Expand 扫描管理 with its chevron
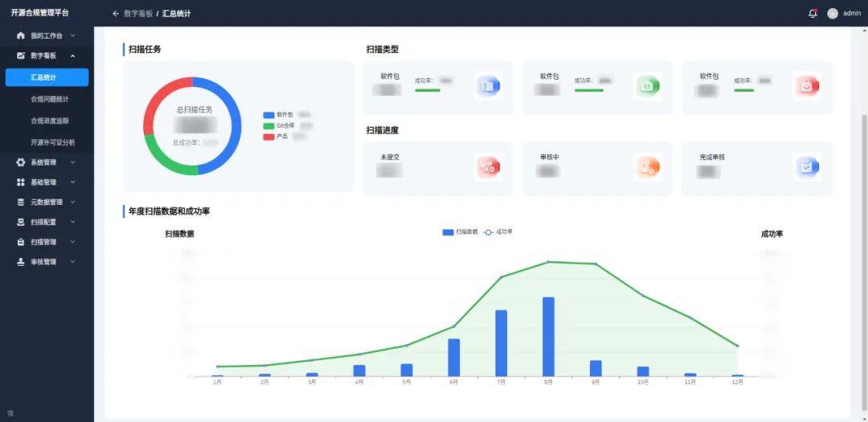 [x=72, y=242]
